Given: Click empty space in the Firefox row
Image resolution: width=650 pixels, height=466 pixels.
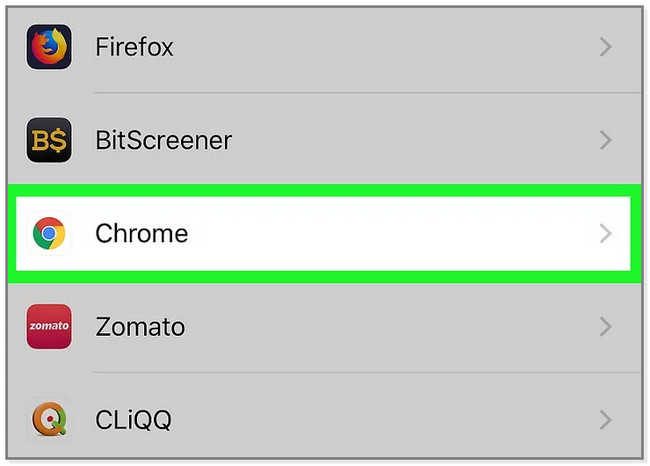Looking at the screenshot, I should click(386, 47).
